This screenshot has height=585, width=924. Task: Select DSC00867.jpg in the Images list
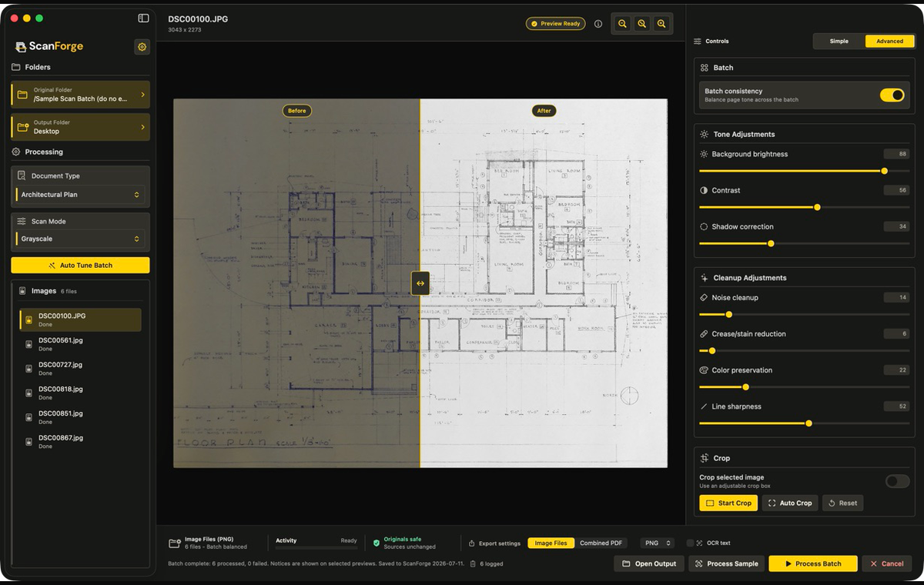tap(80, 442)
